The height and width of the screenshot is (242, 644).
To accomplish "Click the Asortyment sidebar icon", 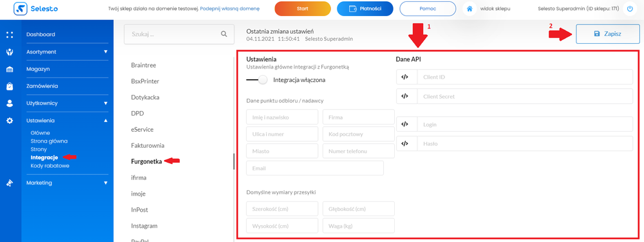I will tap(10, 52).
